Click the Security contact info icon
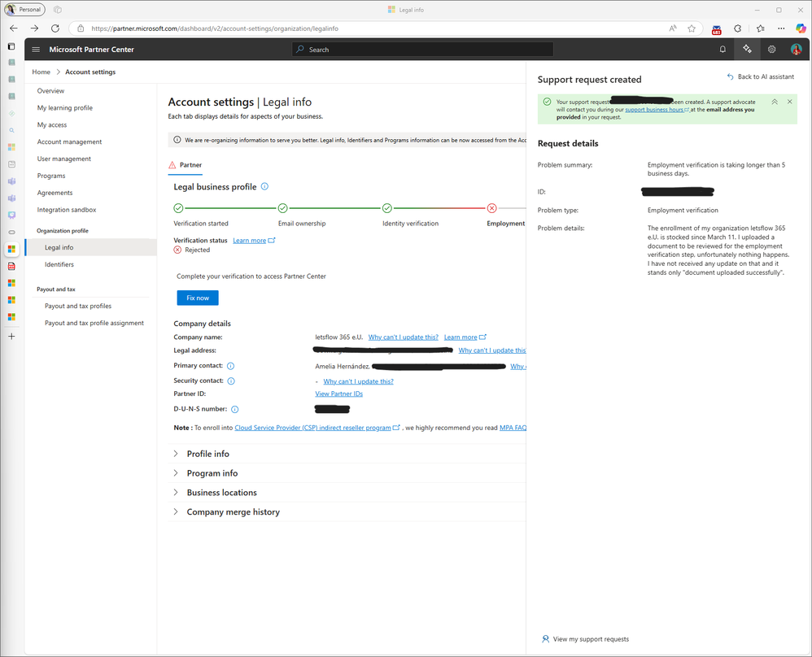Viewport: 812px width, 657px height. 231,381
